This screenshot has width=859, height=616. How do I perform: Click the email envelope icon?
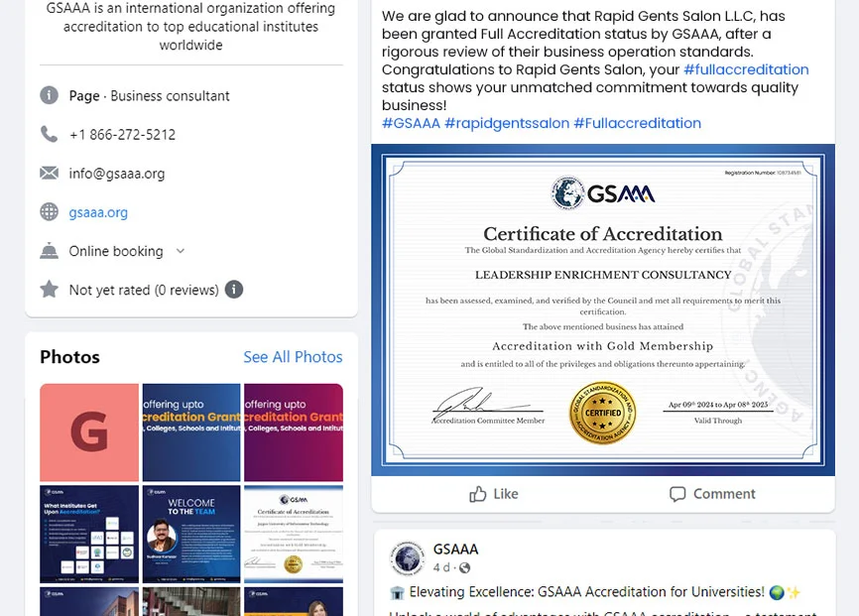pyautogui.click(x=49, y=174)
